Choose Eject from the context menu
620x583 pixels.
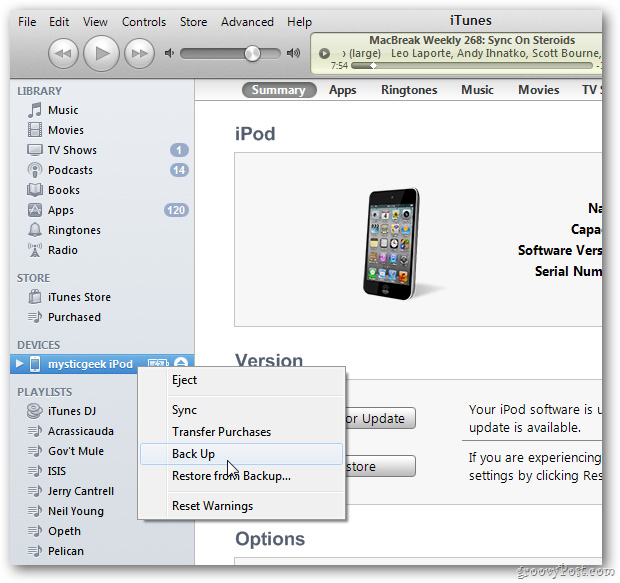coord(241,380)
